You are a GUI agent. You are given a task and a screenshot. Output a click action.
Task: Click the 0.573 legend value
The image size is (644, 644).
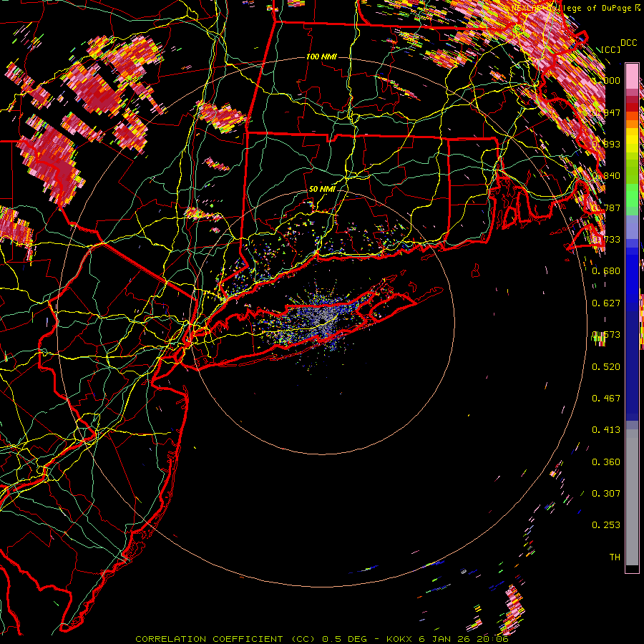(x=606, y=335)
